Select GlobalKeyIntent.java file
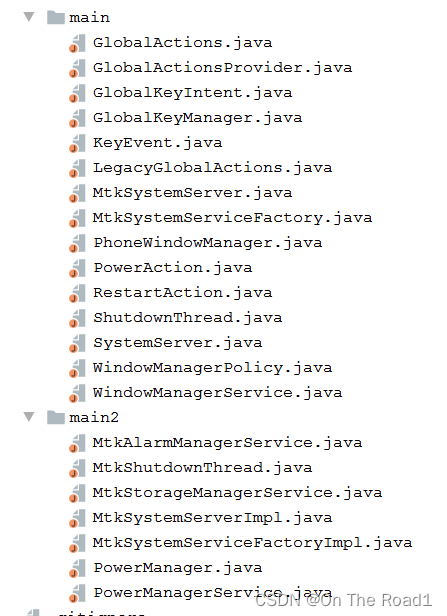 (192, 93)
